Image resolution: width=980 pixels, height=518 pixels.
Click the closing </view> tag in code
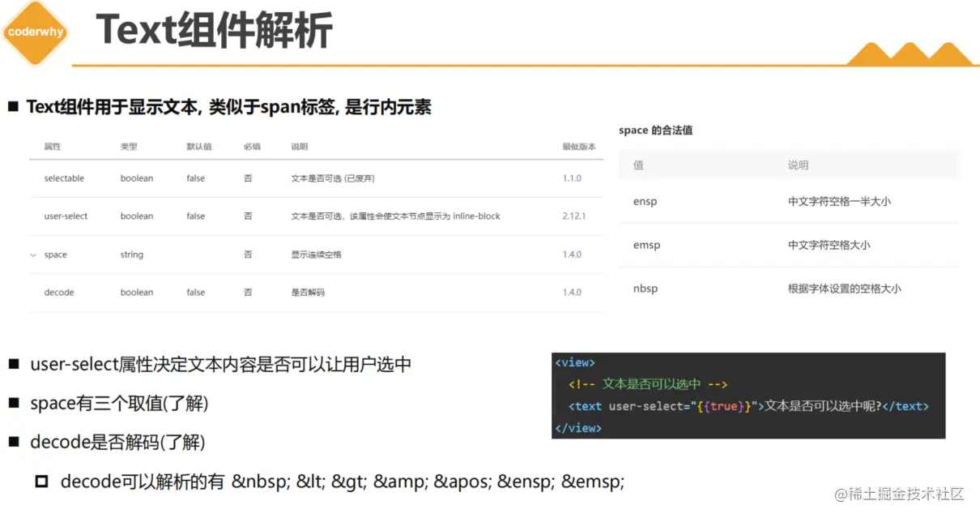click(x=578, y=428)
